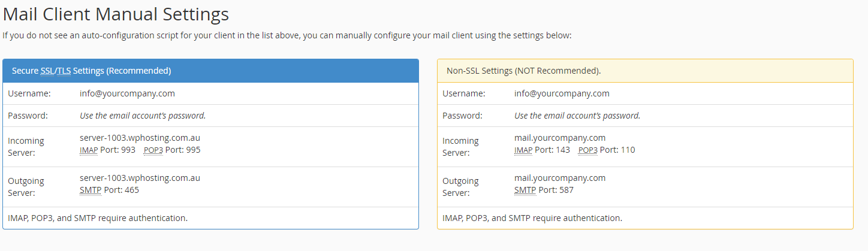Screen dimensions: 868x251
Task: Click the secure outgoing server hostname above SMTP Port: 465
Action: coord(140,178)
